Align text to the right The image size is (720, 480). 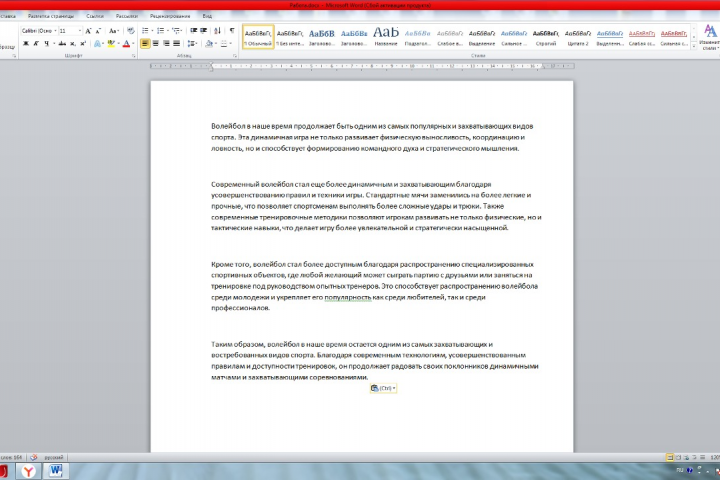[x=166, y=44]
